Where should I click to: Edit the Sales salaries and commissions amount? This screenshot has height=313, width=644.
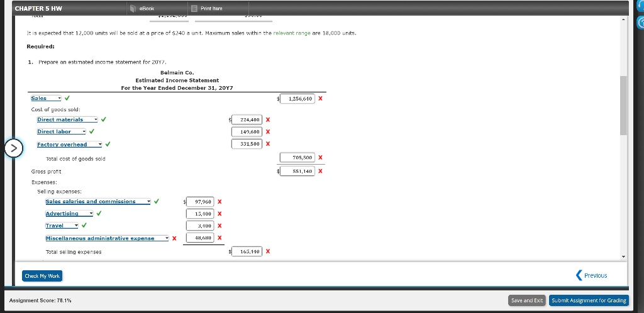click(201, 202)
